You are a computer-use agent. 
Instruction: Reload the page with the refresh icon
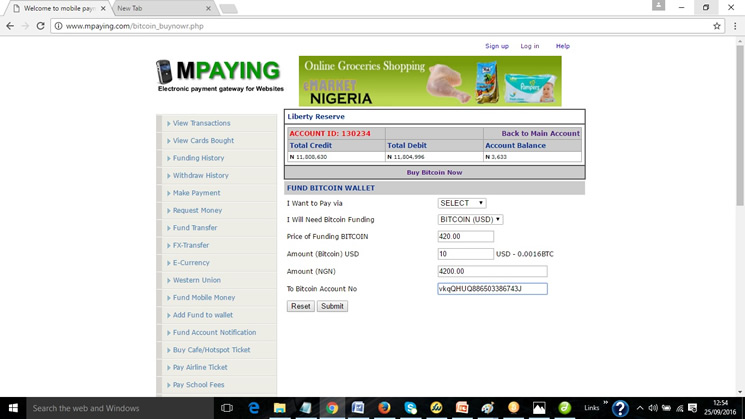(x=40, y=26)
